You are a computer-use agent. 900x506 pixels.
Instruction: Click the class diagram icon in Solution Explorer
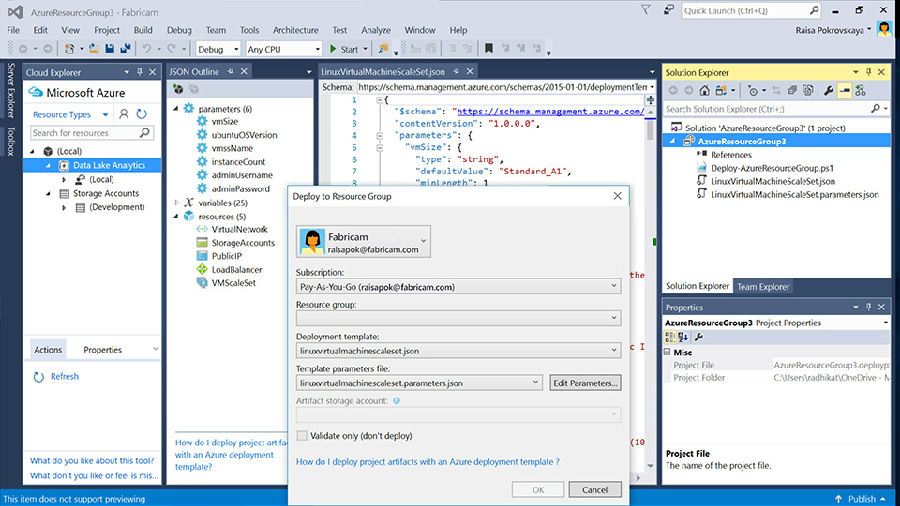[x=860, y=91]
